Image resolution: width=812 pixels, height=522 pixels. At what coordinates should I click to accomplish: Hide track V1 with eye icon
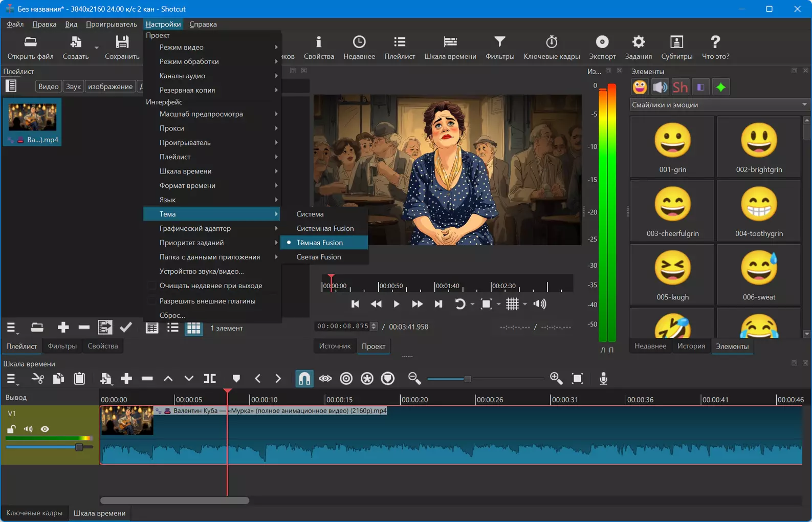(45, 429)
